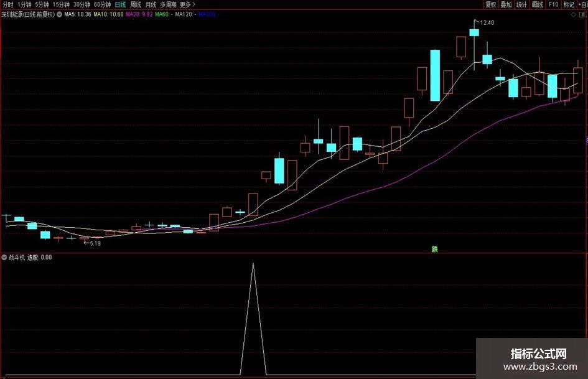Open the 多周期 multi-period view
This screenshot has width=588, height=379.
pyautogui.click(x=168, y=4)
